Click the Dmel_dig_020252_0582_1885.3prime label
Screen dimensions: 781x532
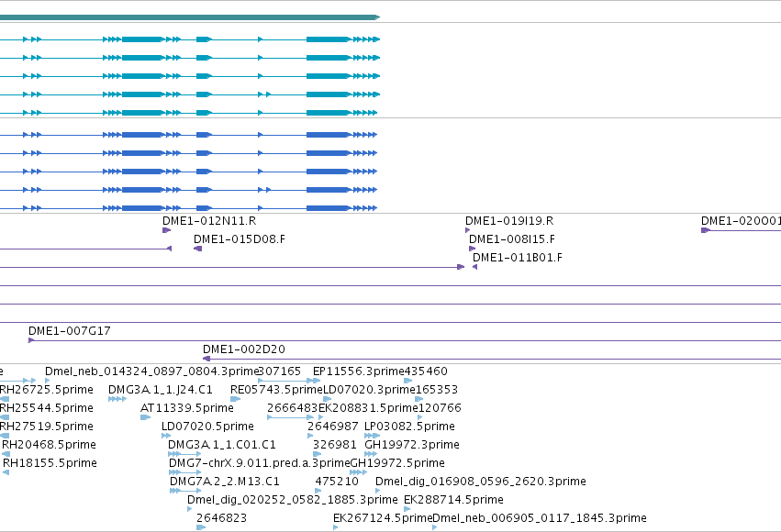point(293,500)
